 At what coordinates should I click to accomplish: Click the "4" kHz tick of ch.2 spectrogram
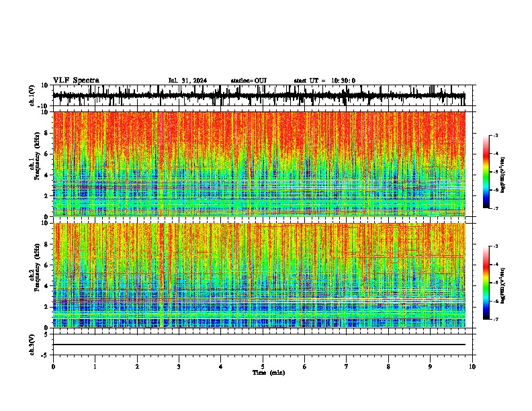point(46,286)
